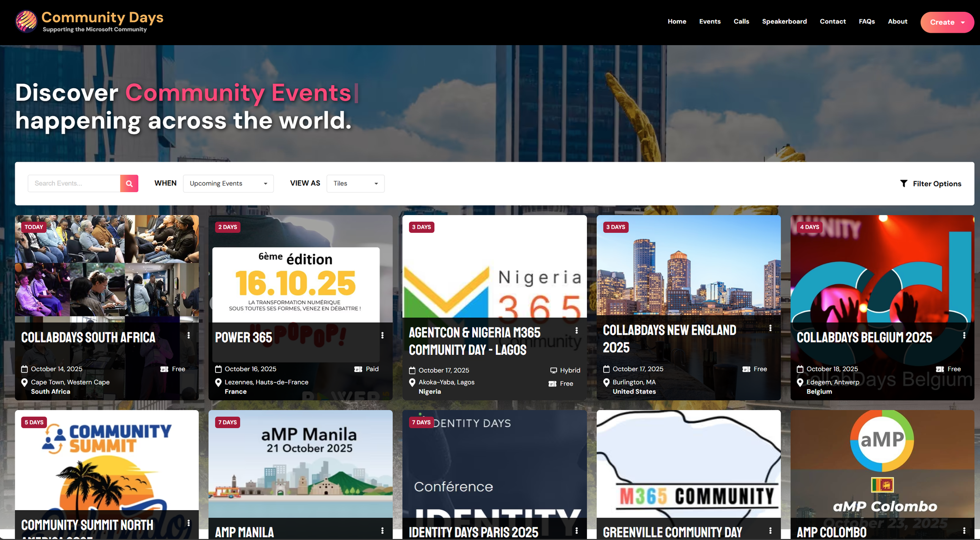Viewport: 980px width, 540px height.
Task: Open CollabDays New England kebab menu
Action: 770,328
